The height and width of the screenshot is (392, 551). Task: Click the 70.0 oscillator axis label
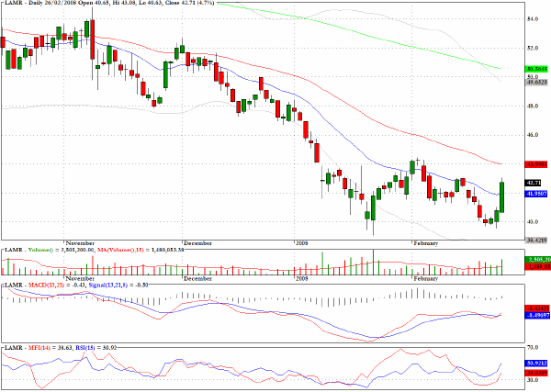click(533, 347)
